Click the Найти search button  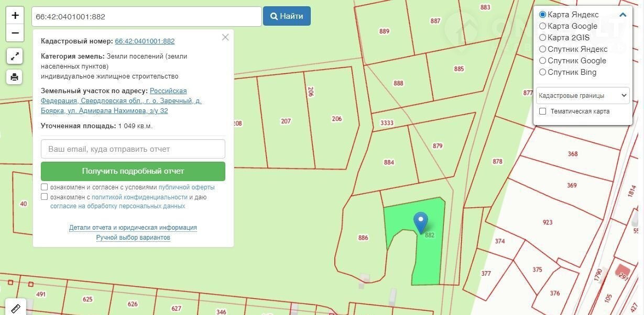(x=287, y=16)
